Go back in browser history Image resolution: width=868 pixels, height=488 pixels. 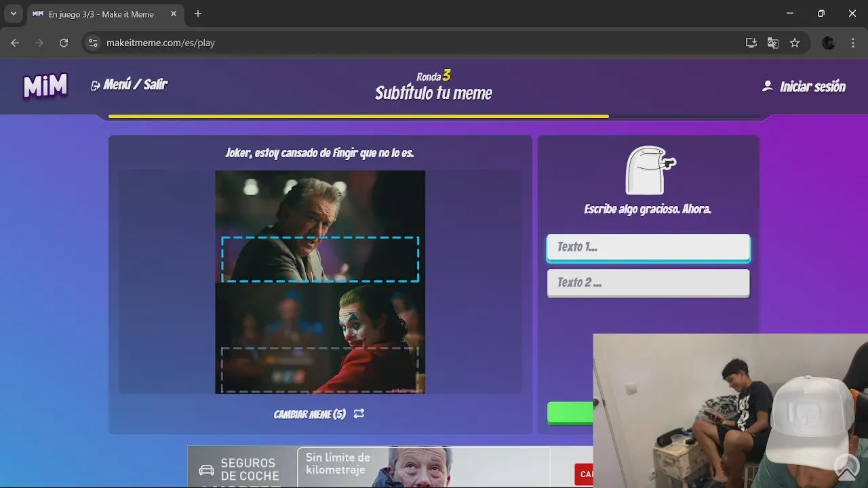(x=15, y=43)
